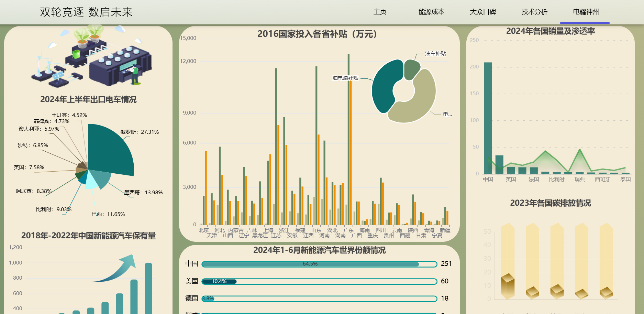Click the battery factory illustration

(x=91, y=57)
